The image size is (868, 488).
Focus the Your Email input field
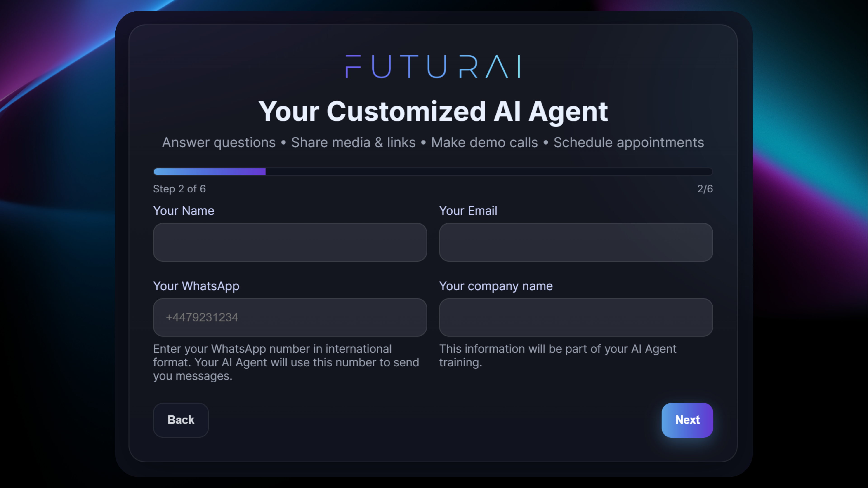[x=576, y=242]
